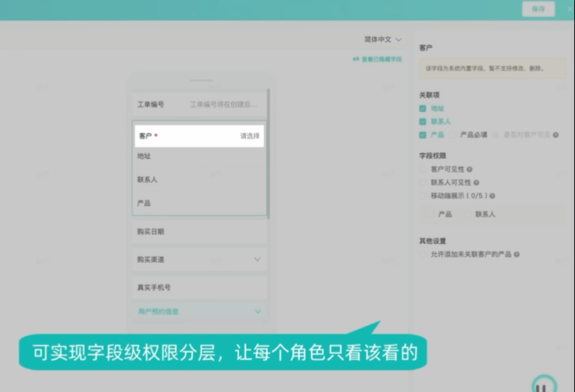Enable the 客户可见性 checkbox

(423, 169)
